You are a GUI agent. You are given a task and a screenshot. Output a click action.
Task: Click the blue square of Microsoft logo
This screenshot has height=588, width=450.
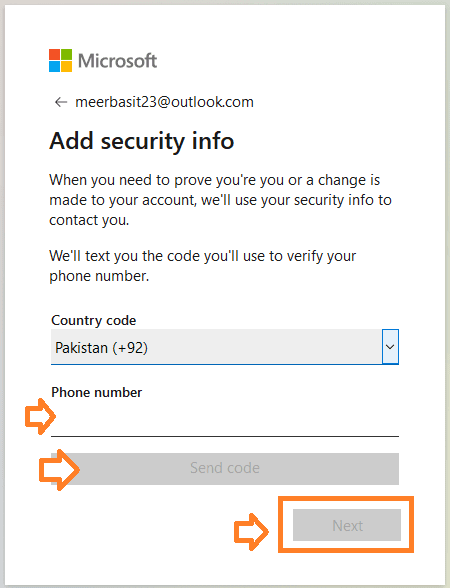(54, 66)
